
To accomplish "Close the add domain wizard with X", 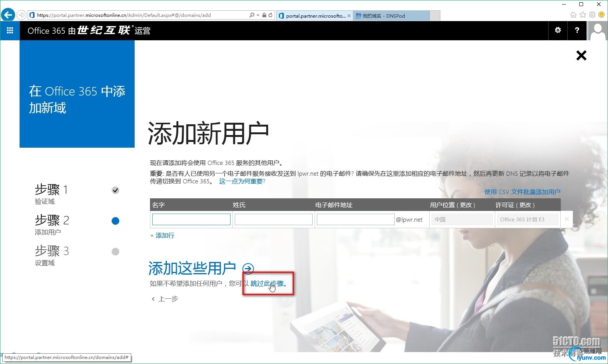I will tap(581, 56).
